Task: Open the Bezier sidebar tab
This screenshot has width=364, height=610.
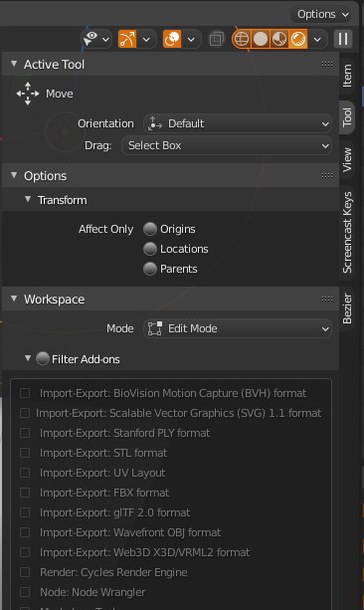Action: click(347, 308)
